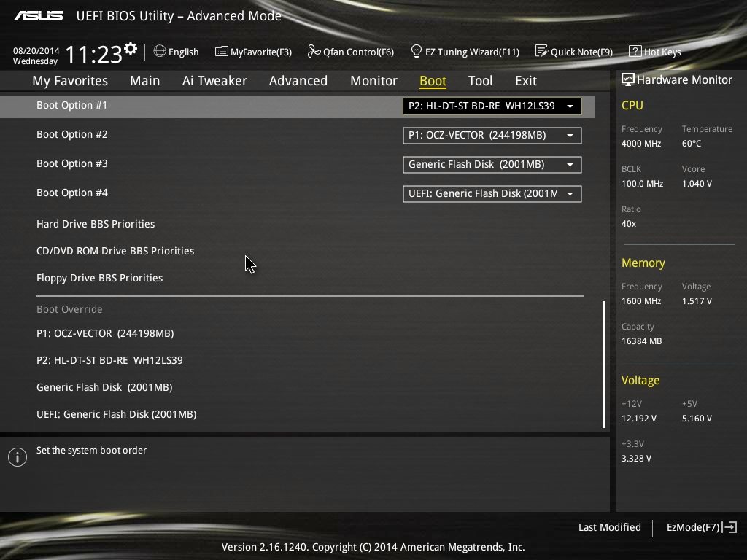Click the MyFavorite list icon
Viewport: 747px width, 560px height.
[222, 52]
